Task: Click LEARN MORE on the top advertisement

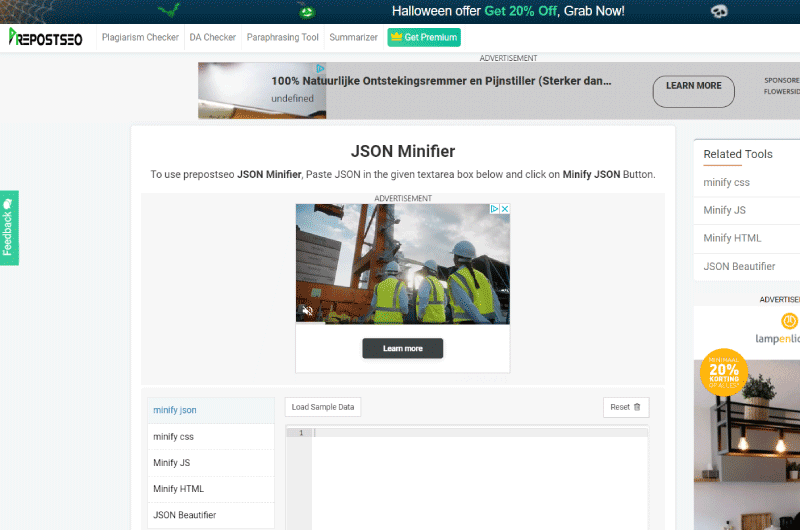Action: coord(693,91)
